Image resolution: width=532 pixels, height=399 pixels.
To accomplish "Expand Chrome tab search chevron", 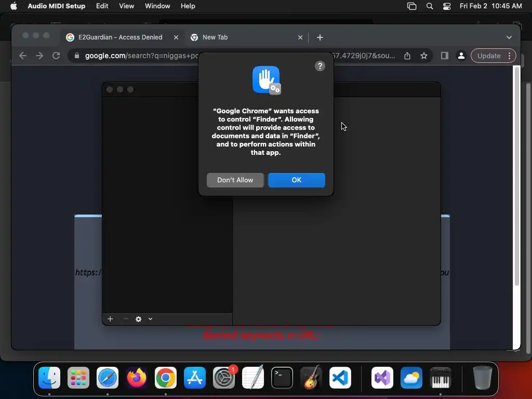I will (509, 37).
